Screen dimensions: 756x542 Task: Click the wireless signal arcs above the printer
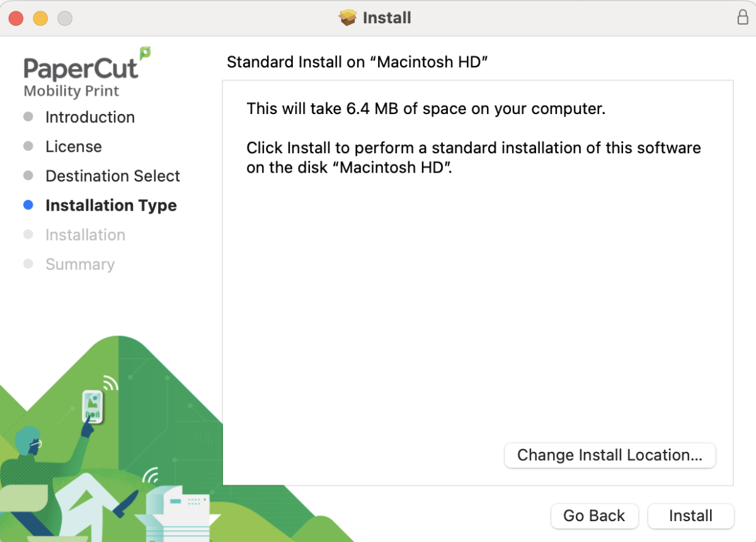(x=151, y=475)
